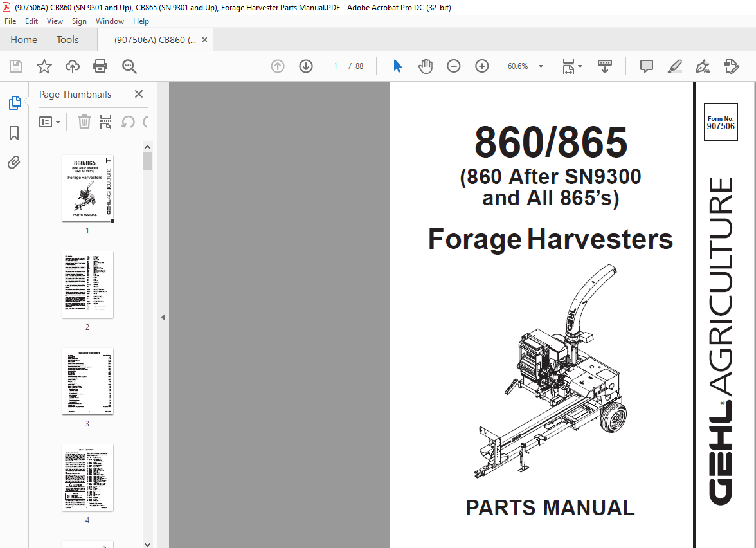The height and width of the screenshot is (548, 756).
Task: Click the 'Forage Harvesters' heading text
Action: click(x=550, y=239)
